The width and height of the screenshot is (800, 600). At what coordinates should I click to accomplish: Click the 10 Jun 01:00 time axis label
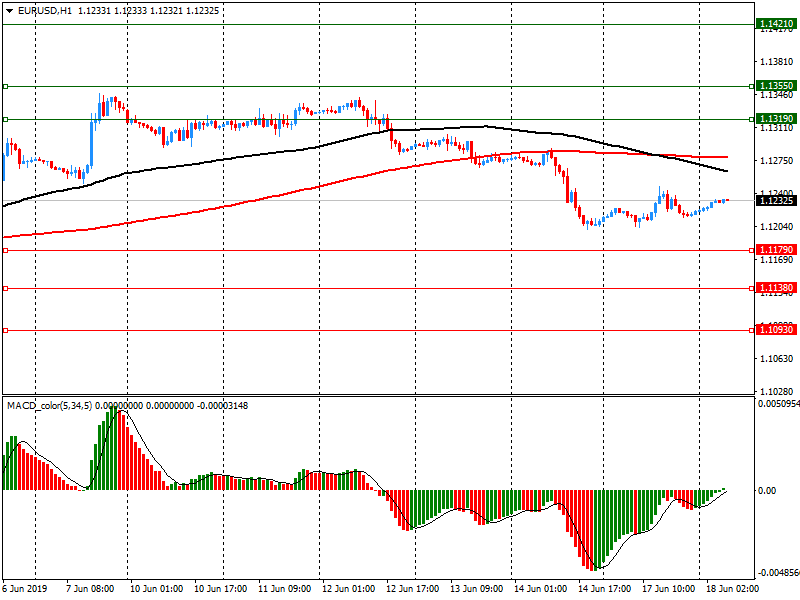157,588
